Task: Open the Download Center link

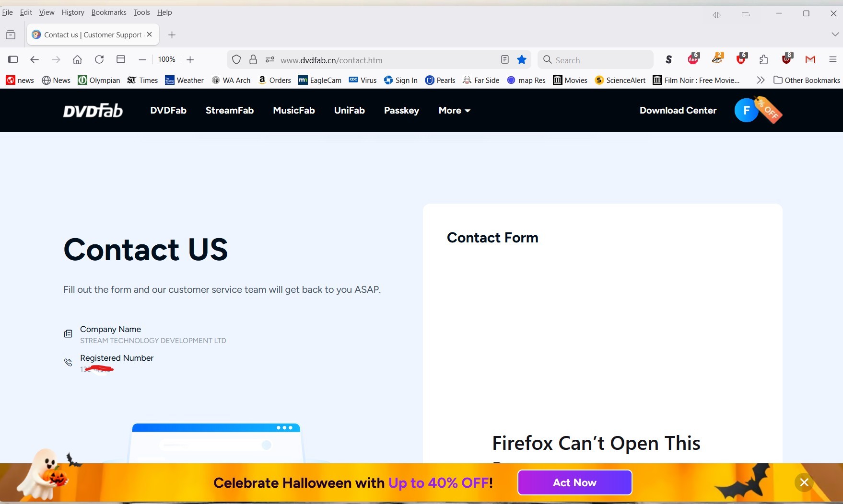Action: click(678, 110)
